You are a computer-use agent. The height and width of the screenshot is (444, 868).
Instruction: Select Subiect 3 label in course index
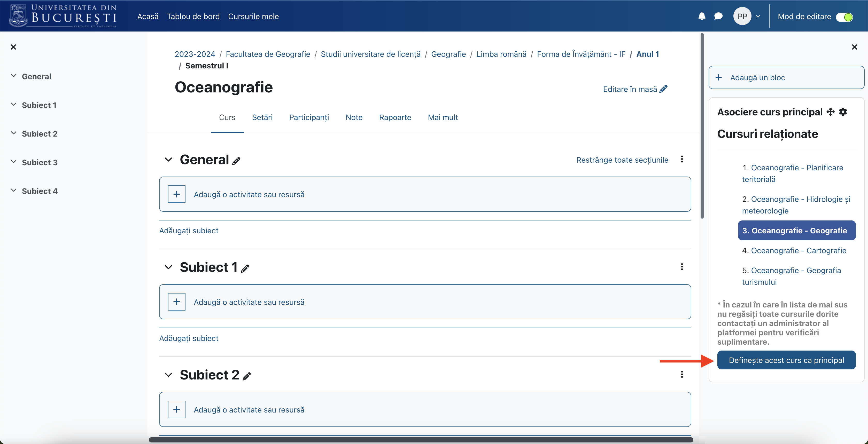pyautogui.click(x=40, y=163)
